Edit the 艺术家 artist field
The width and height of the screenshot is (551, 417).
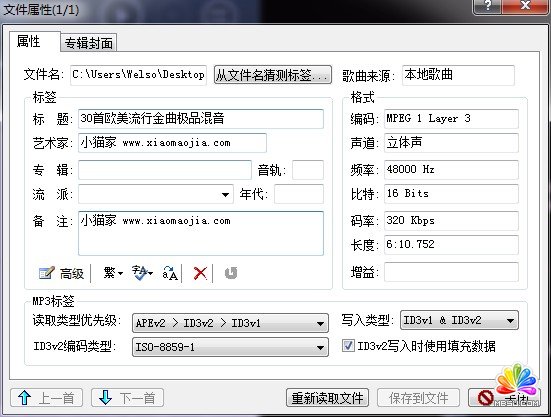click(x=172, y=143)
